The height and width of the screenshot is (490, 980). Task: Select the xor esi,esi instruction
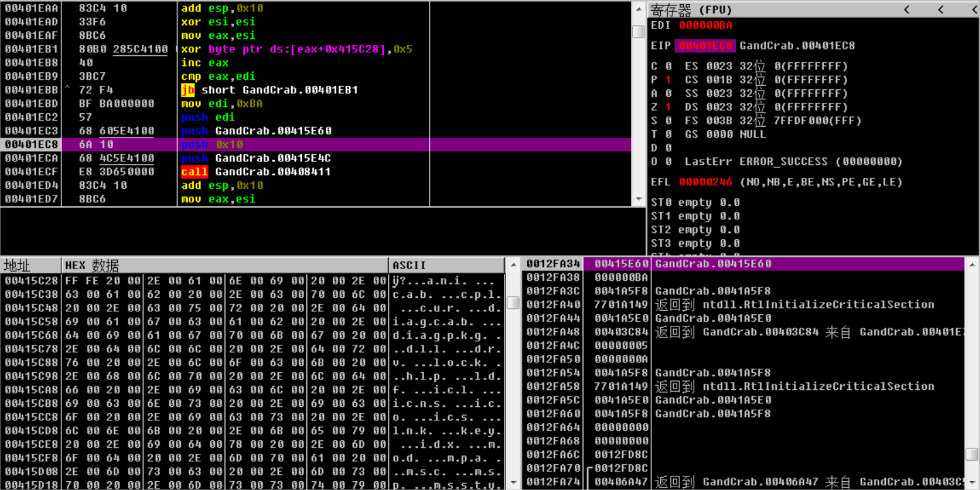pyautogui.click(x=316, y=22)
